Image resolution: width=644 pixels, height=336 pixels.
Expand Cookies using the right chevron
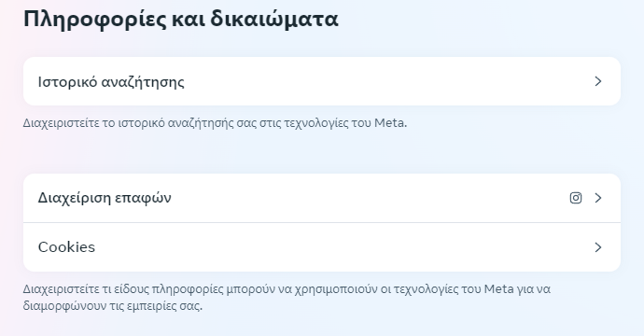point(598,247)
